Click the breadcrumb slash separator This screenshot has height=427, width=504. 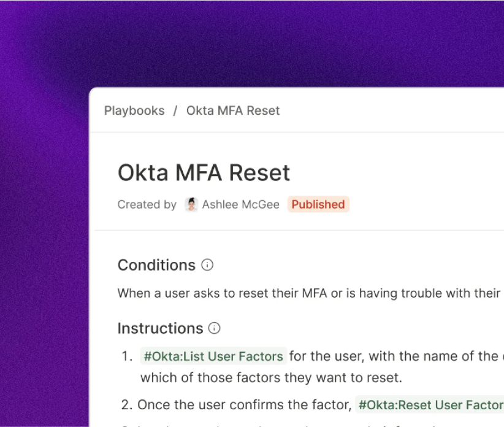175,111
